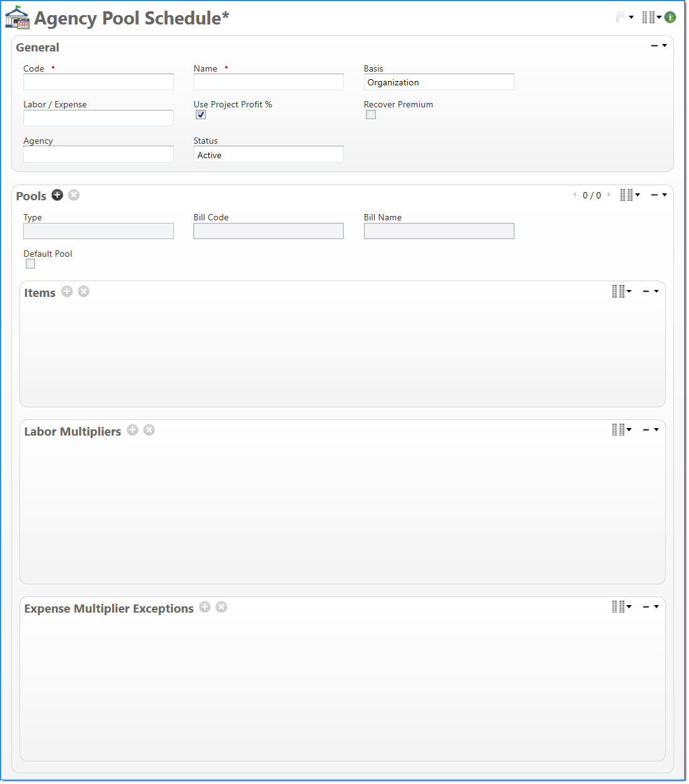Click the green info icon in header
This screenshot has height=784, width=689.
point(670,18)
